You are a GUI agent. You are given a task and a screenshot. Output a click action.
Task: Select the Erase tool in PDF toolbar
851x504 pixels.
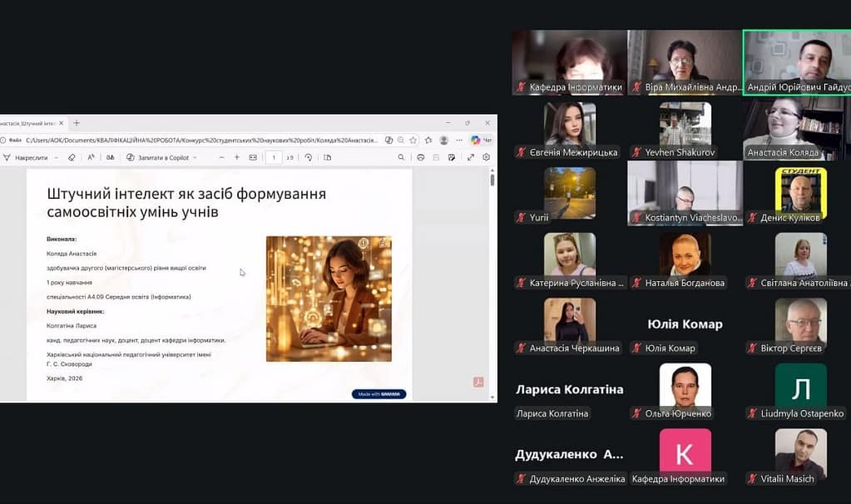pos(72,157)
